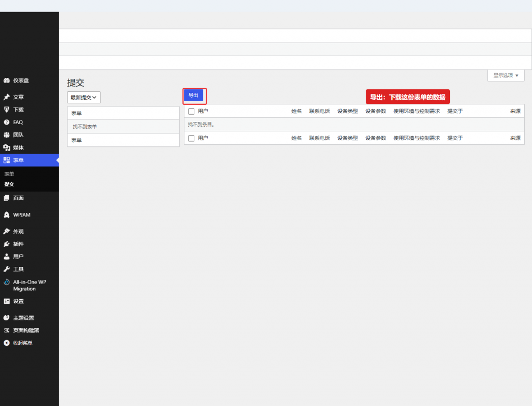This screenshot has height=406, width=532.
Task: Click the blue 导出 export button
Action: (193, 96)
